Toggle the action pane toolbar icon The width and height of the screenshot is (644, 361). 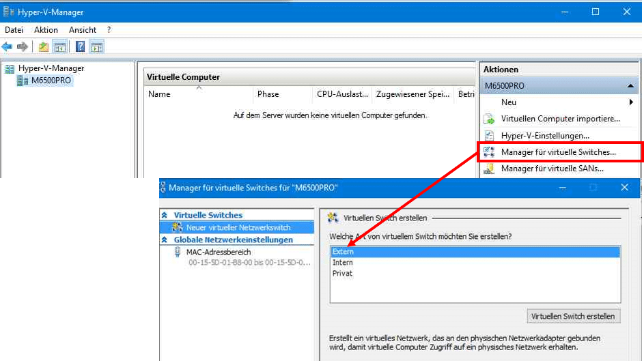pyautogui.click(x=97, y=47)
